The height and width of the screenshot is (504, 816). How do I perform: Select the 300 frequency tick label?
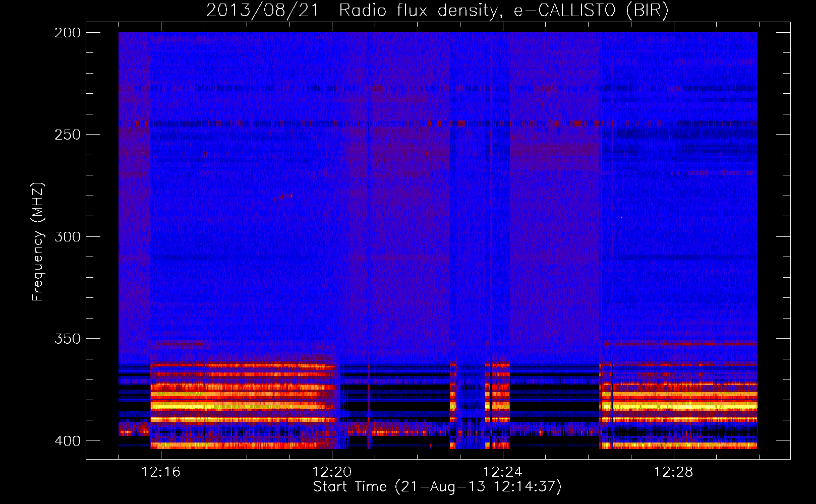pyautogui.click(x=67, y=236)
